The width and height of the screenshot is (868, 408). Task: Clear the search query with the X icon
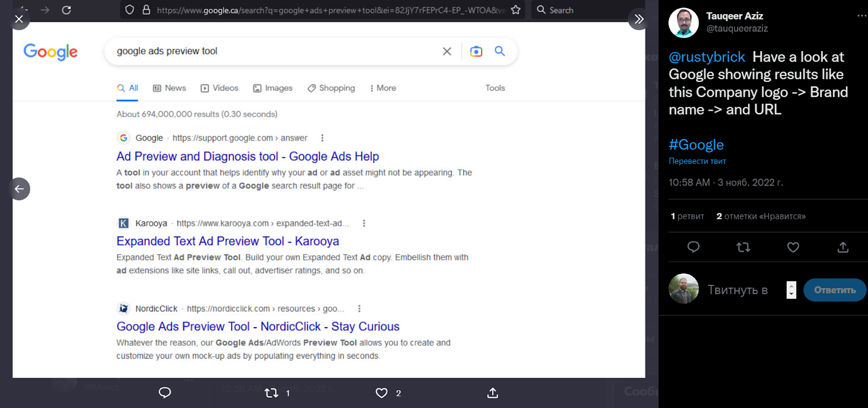pyautogui.click(x=447, y=51)
